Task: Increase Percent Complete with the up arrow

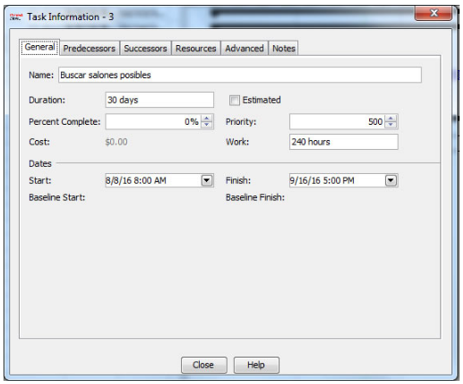Action: click(x=207, y=118)
